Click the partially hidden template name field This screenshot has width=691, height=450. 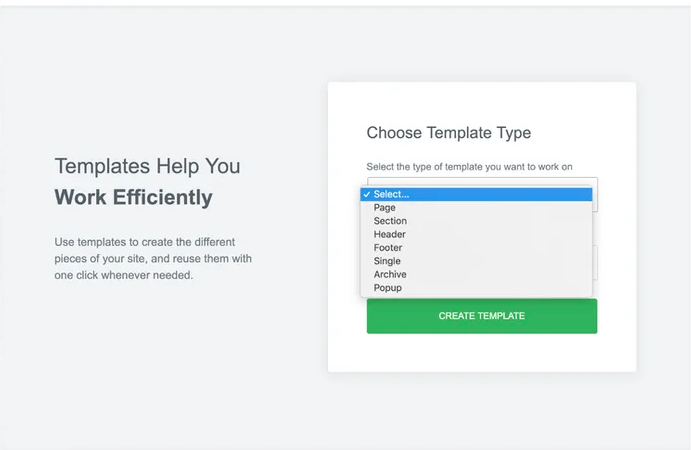[595, 262]
